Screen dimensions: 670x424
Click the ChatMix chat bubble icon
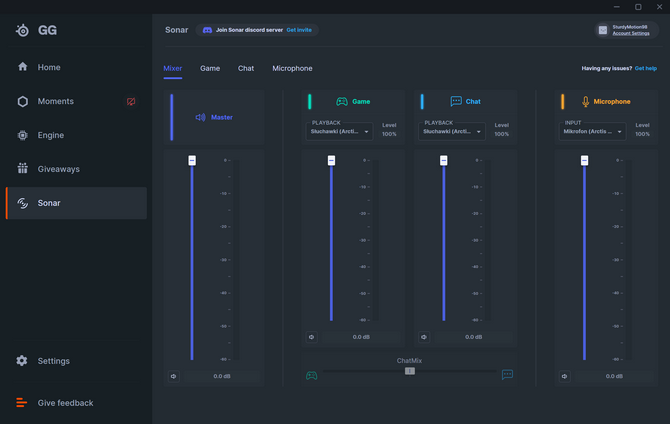(507, 375)
